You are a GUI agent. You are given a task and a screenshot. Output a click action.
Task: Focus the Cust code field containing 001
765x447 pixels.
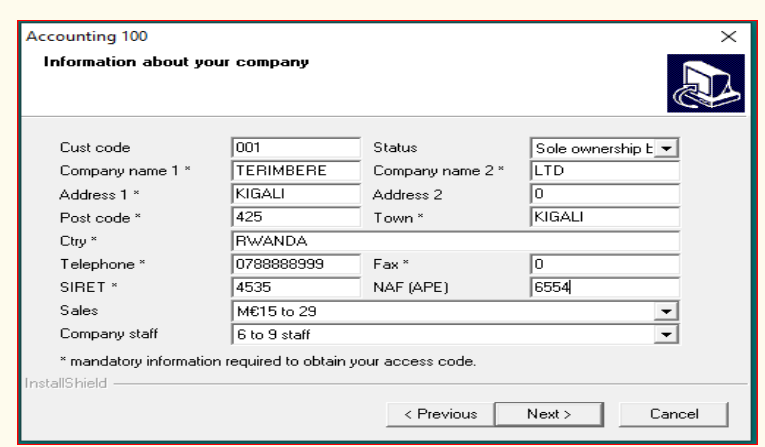click(x=296, y=147)
